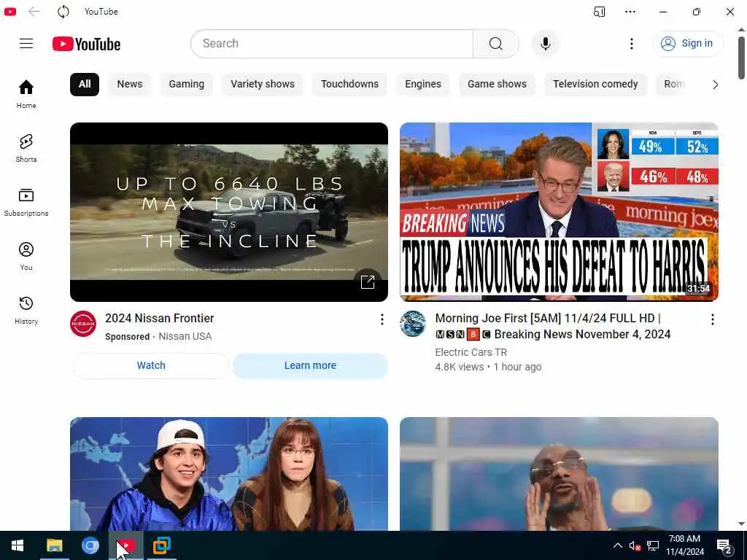The image size is (747, 560).
Task: Start voice search with microphone
Action: coord(546,43)
